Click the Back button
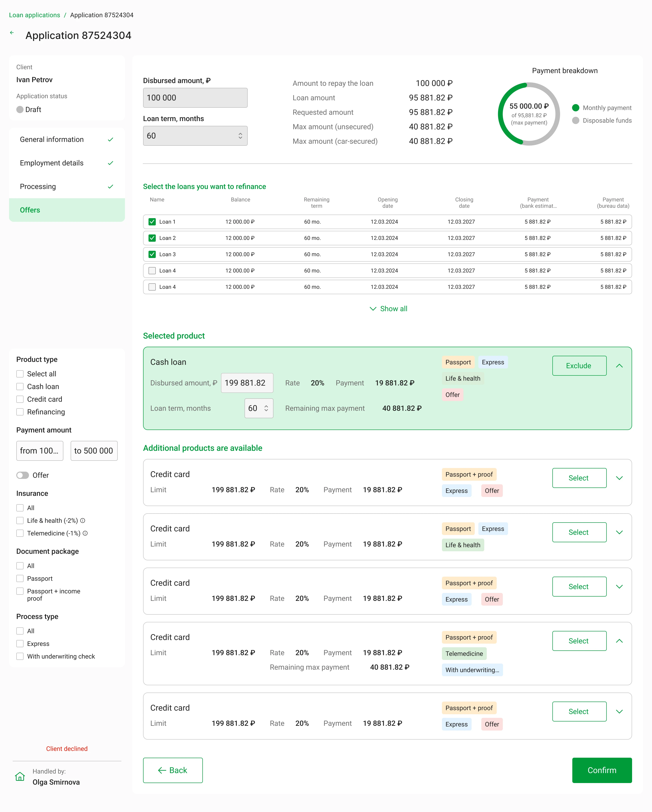This screenshot has width=652, height=812. [x=173, y=771]
